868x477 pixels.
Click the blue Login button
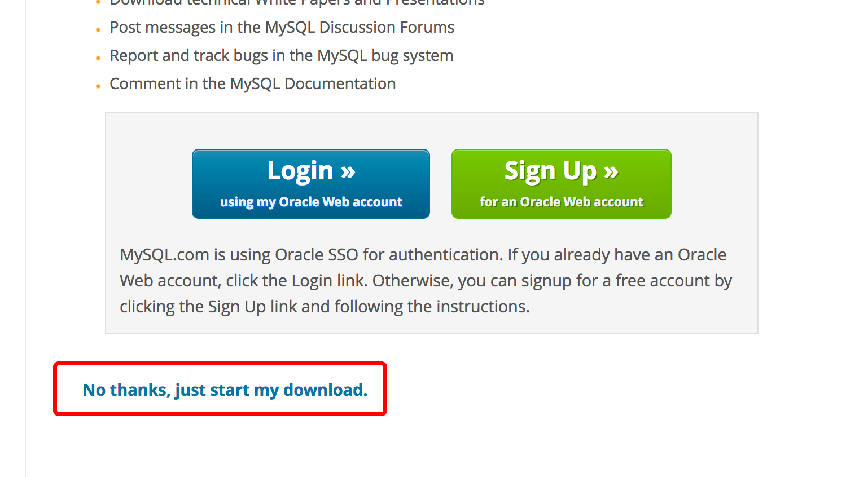click(311, 184)
